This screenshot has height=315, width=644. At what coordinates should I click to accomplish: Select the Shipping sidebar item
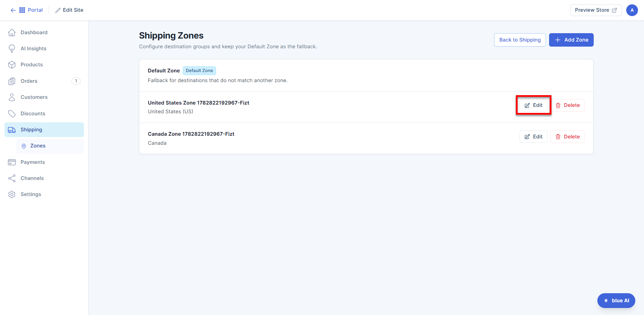coord(44,130)
